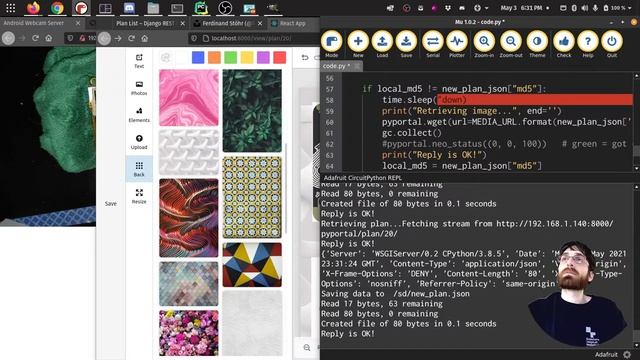Image resolution: width=640 pixels, height=360 pixels.
Task: Zoom in the Mu editor text
Action: tap(484, 44)
